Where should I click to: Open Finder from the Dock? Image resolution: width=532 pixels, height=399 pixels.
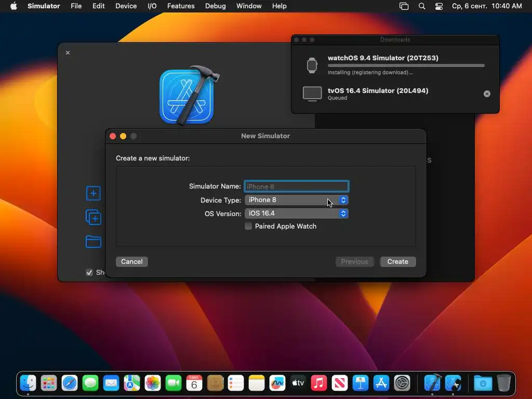pyautogui.click(x=28, y=383)
